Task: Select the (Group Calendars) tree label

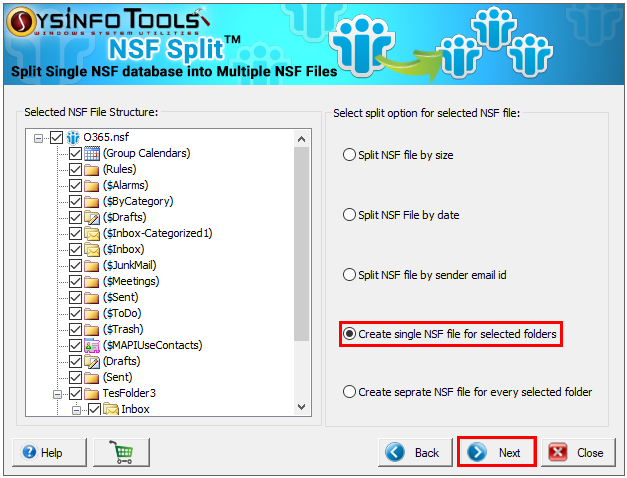Action: pyautogui.click(x=146, y=153)
